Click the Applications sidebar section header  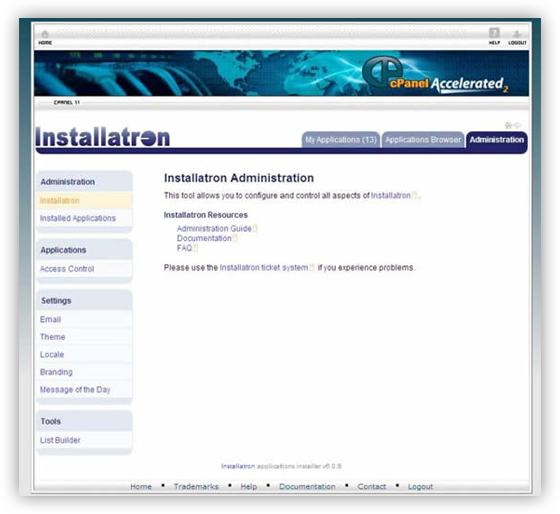pos(84,250)
